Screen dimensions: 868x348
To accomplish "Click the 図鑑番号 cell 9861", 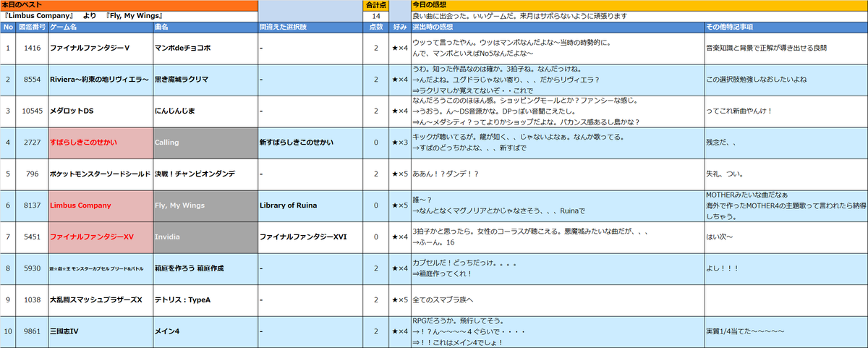I will point(32,331).
